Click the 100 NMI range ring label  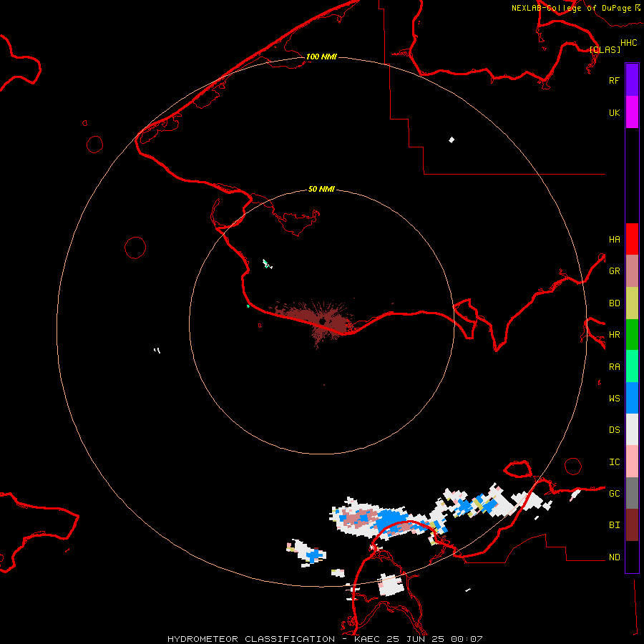coord(321,57)
